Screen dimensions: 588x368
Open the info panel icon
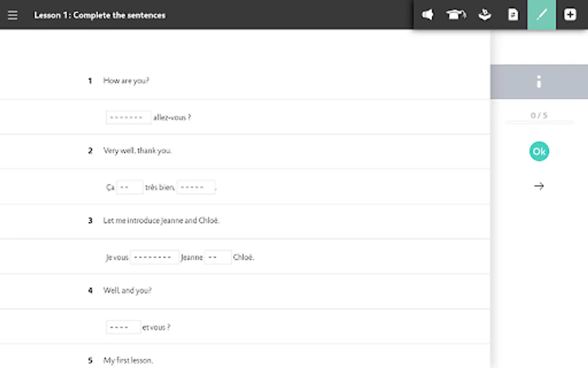coord(539,82)
